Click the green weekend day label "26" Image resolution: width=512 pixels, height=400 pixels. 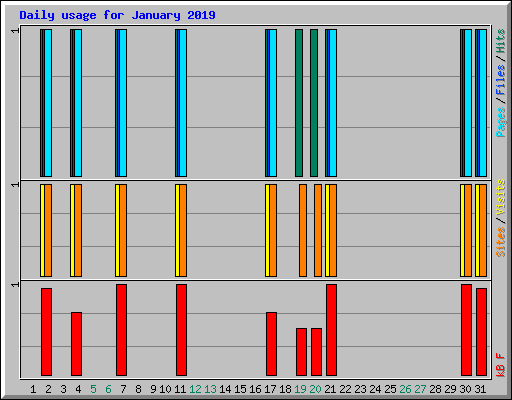[x=405, y=389]
